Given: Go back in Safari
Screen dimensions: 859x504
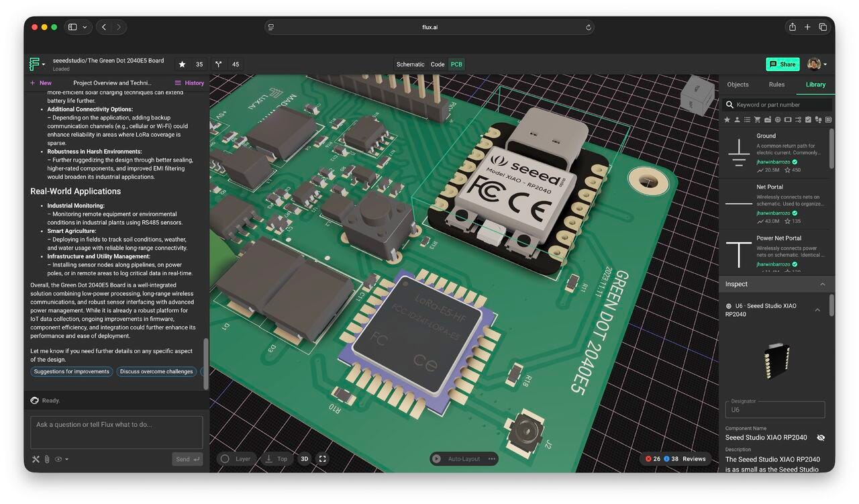Looking at the screenshot, I should tap(104, 27).
